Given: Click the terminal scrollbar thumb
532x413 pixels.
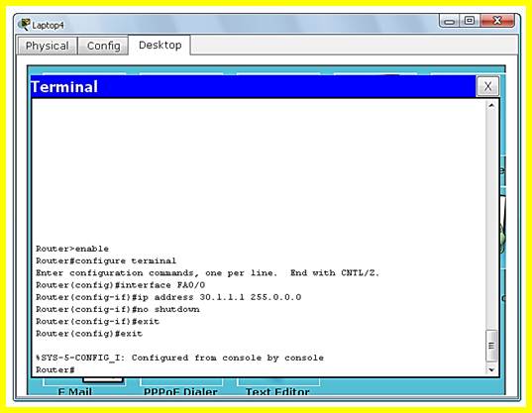Looking at the screenshot, I should (x=491, y=346).
